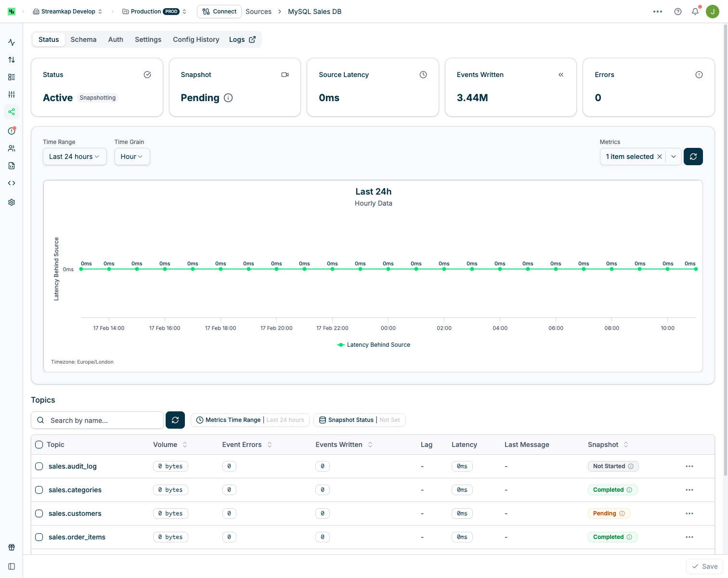Open the Pipelines activity icon in sidebar
Viewport: 728px width, 578px height.
(x=11, y=42)
